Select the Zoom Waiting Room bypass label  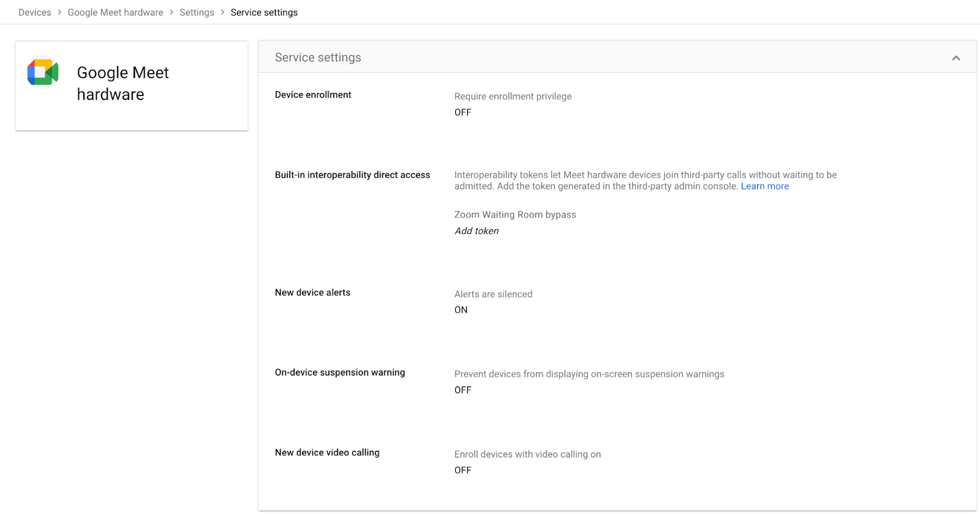pyautogui.click(x=515, y=215)
